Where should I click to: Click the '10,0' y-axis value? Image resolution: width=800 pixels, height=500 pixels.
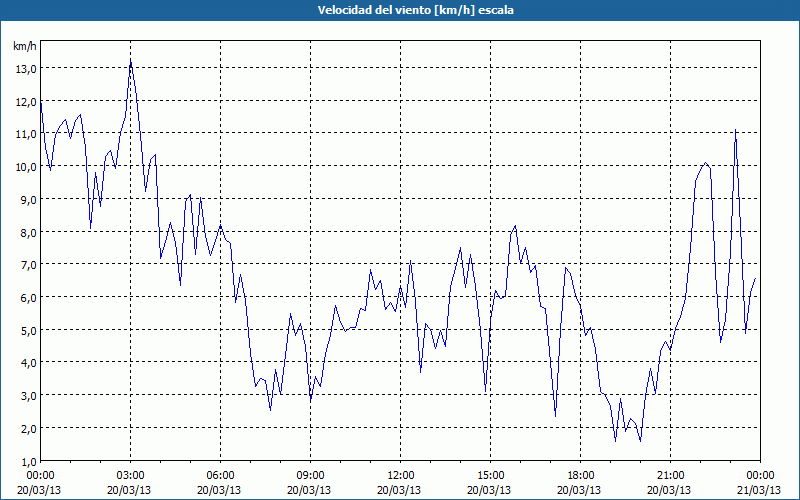click(x=26, y=167)
